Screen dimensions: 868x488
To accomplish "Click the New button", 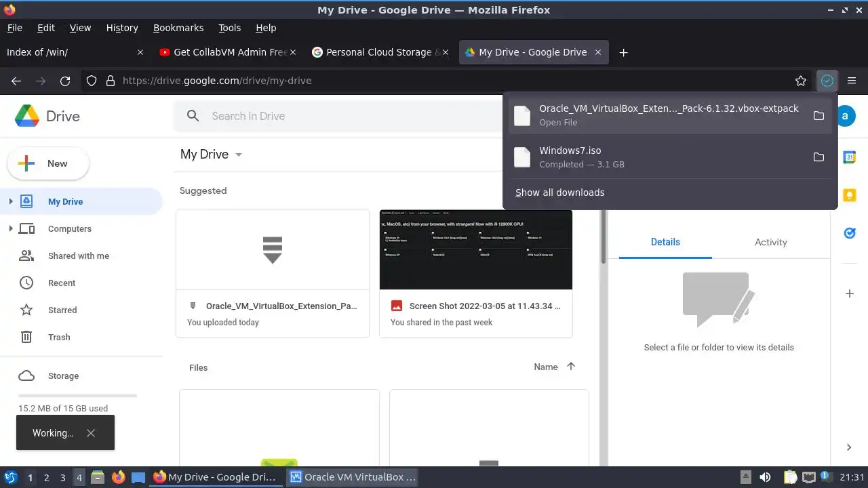I will [48, 163].
